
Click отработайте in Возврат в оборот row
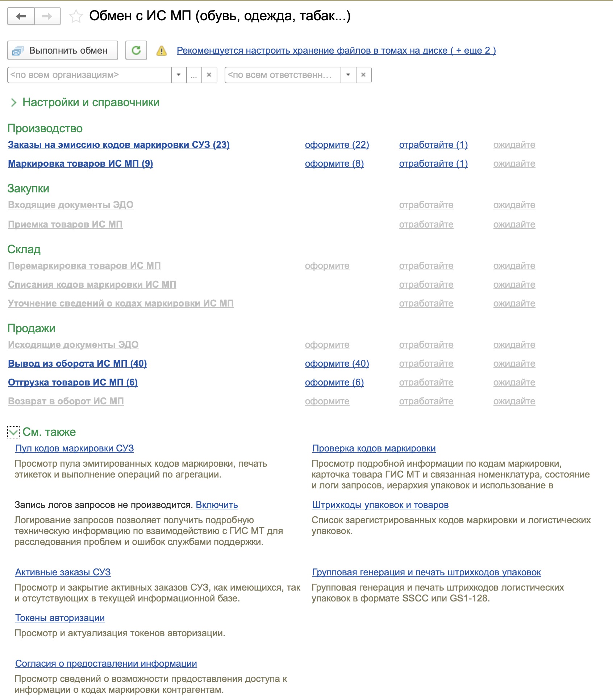[426, 401]
